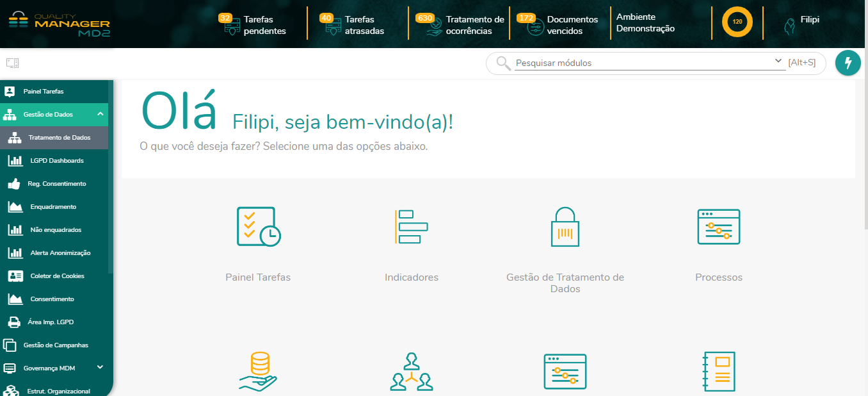Open Documentos vencidos in the header

click(563, 25)
